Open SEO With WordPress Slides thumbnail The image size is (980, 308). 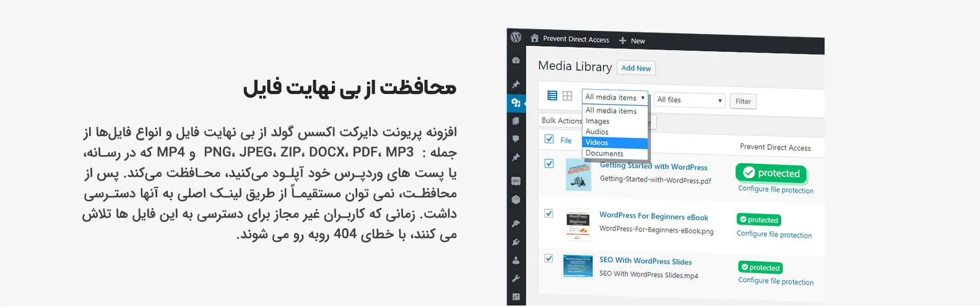578,266
